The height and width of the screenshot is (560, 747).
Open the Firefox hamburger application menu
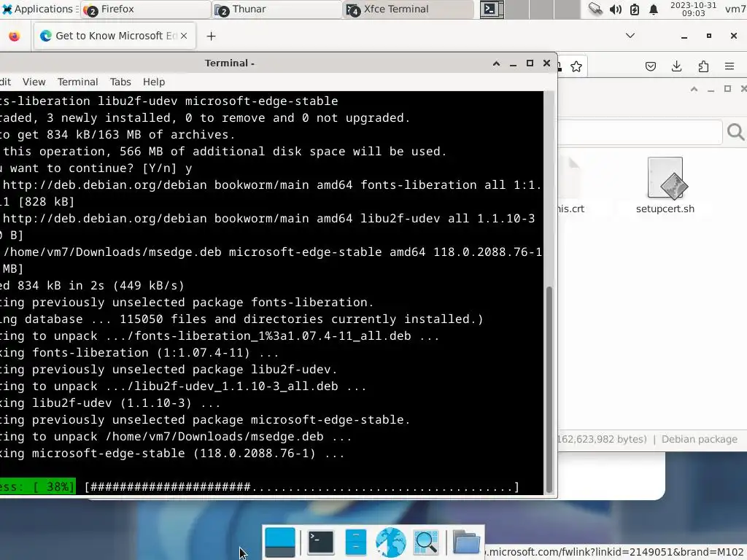[x=729, y=66]
